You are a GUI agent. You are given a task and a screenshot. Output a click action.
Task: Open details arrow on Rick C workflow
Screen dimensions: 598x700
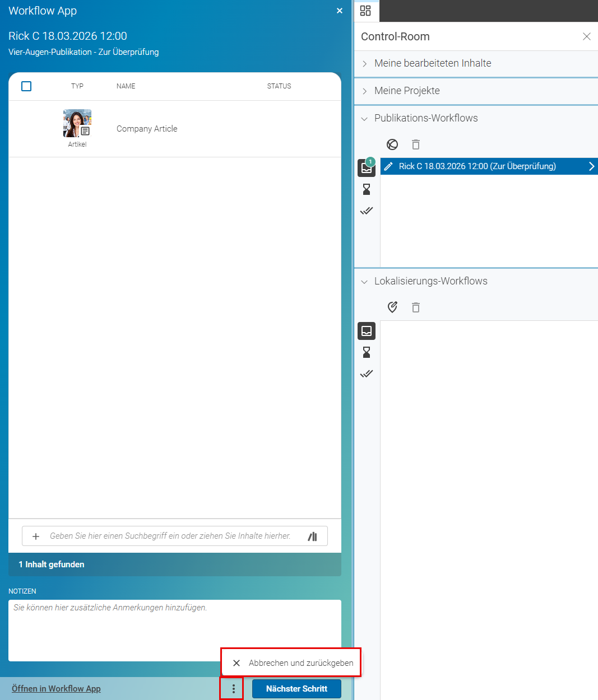pos(591,166)
